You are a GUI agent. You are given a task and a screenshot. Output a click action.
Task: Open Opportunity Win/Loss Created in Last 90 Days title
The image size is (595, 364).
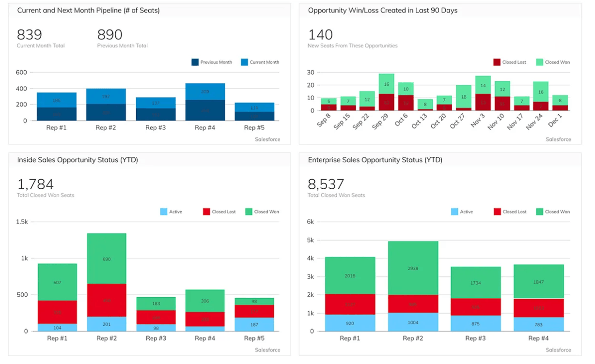tap(383, 10)
